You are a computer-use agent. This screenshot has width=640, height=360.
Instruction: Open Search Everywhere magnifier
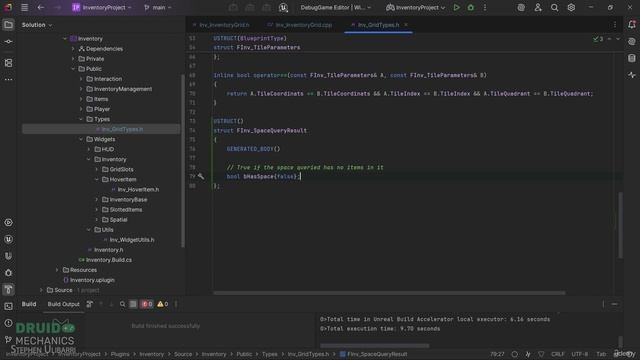[554, 7]
